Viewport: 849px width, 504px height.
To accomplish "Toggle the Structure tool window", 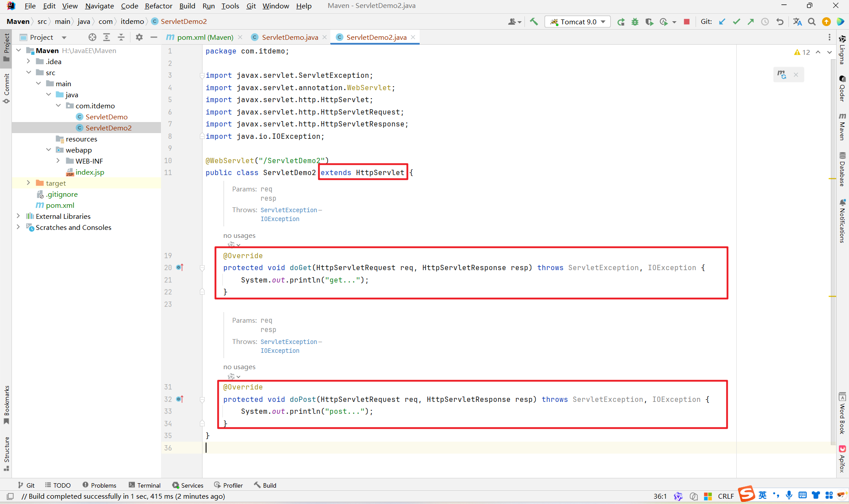I will 6,453.
